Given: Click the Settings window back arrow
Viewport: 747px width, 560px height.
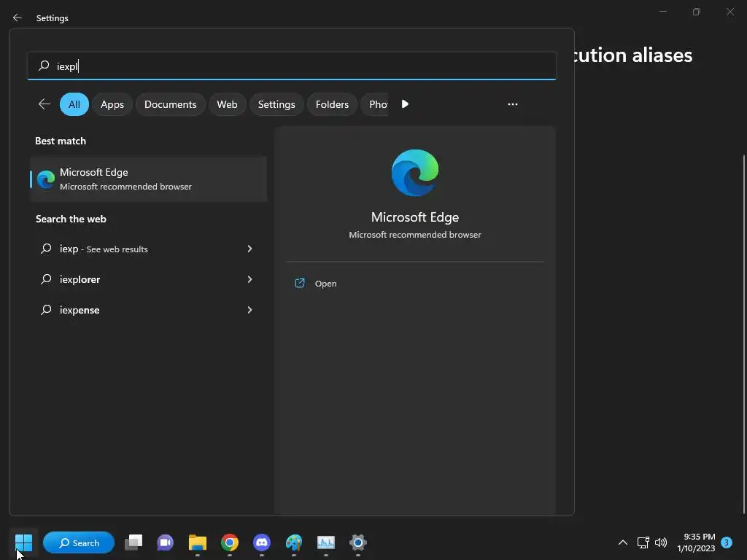Looking at the screenshot, I should click(18, 17).
